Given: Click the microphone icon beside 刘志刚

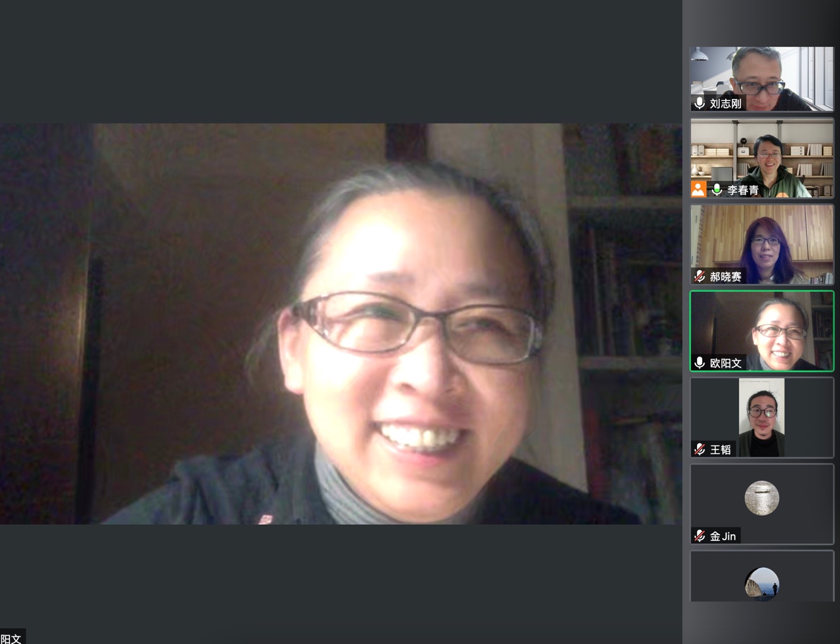Looking at the screenshot, I should pyautogui.click(x=700, y=103).
